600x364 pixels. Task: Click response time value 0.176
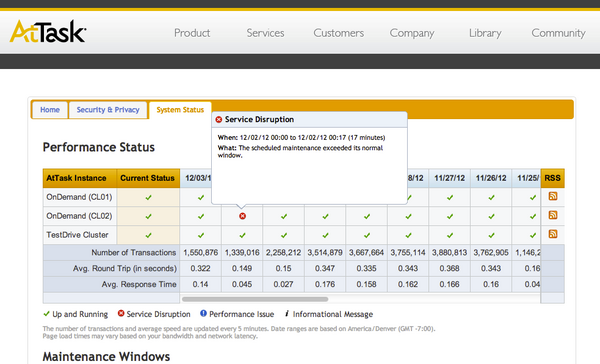pyautogui.click(x=325, y=284)
